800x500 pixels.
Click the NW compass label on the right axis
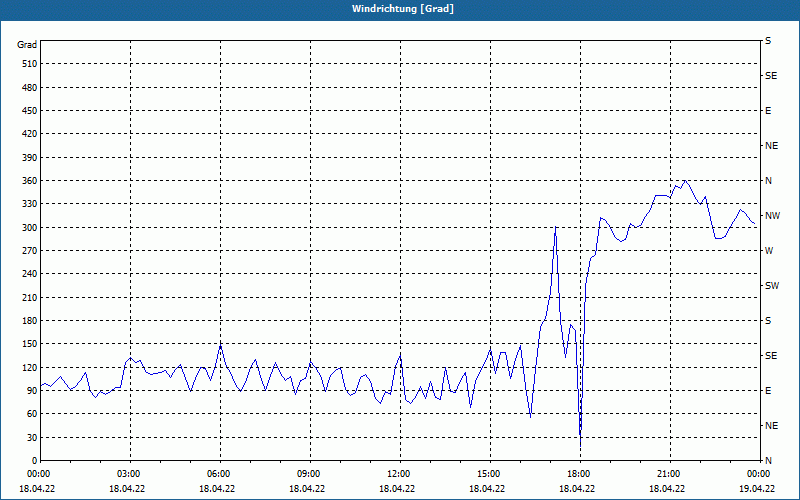pyautogui.click(x=772, y=216)
